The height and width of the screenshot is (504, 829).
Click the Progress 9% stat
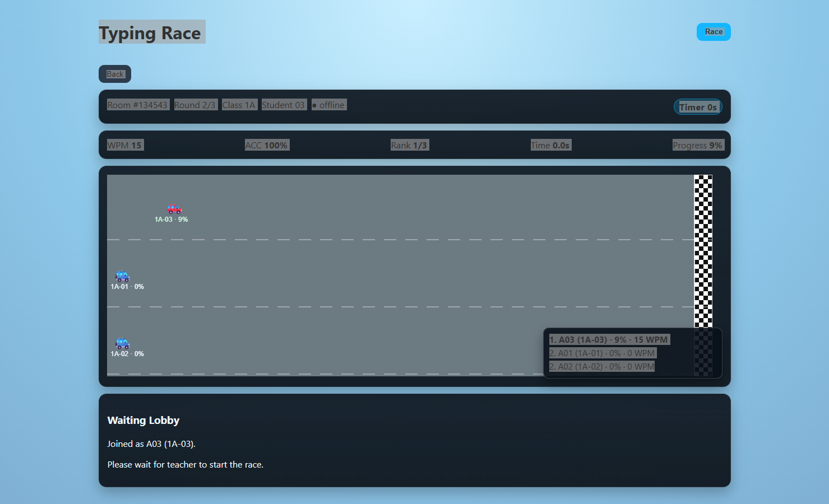698,145
